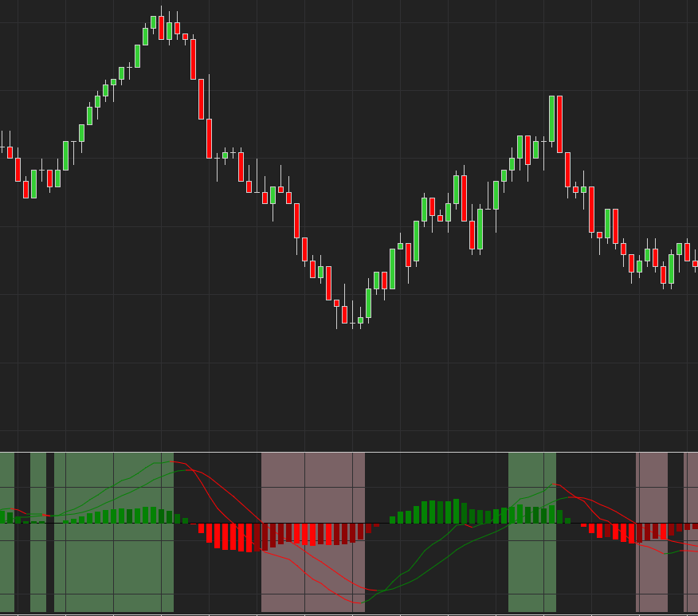Select the last green candle at the chart's right edge
The width and height of the screenshot is (698, 616).
(687, 252)
